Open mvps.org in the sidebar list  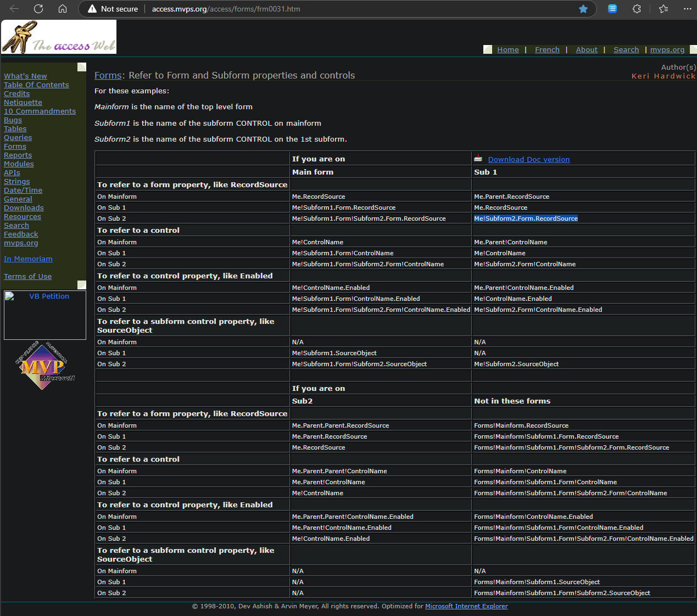(x=21, y=243)
